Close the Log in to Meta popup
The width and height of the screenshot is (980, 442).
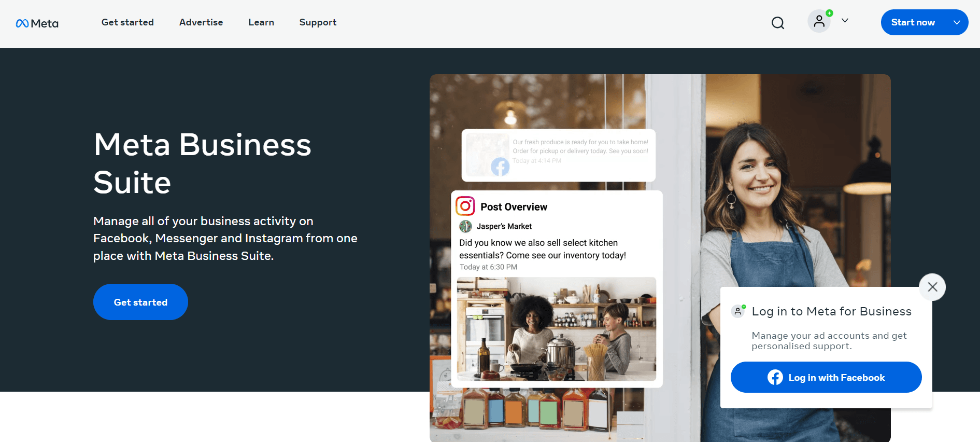[x=932, y=287]
